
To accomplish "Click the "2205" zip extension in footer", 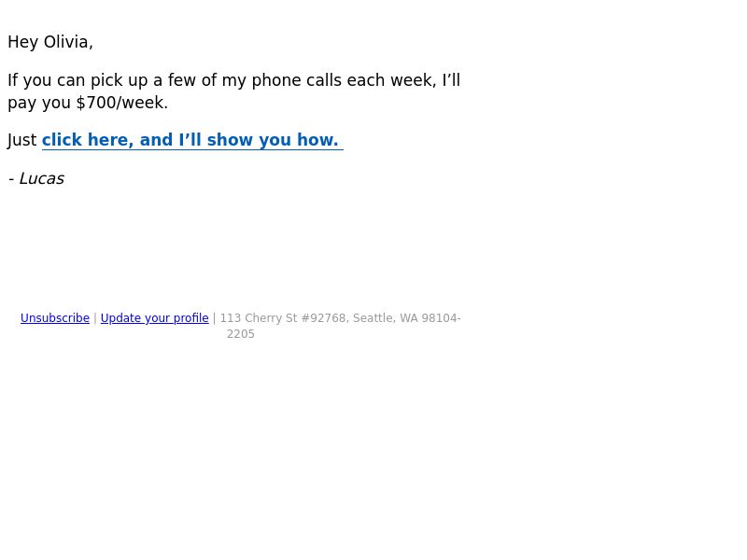I will click(x=241, y=334).
